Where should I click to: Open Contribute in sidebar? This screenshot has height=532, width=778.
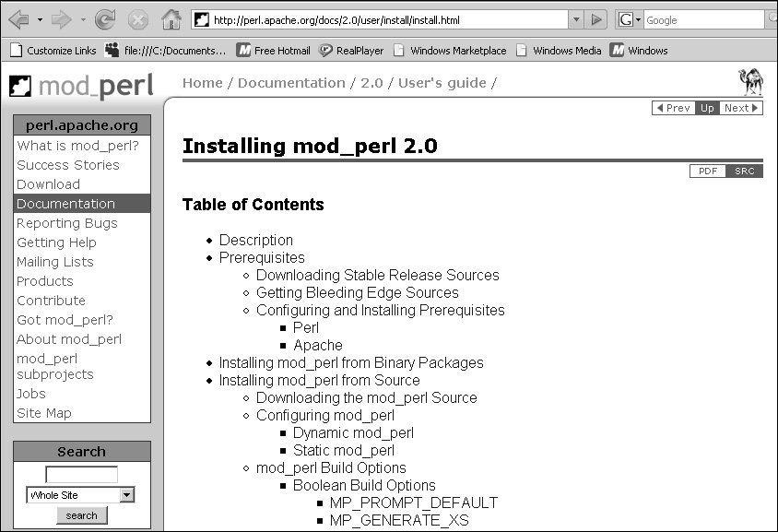(x=51, y=301)
